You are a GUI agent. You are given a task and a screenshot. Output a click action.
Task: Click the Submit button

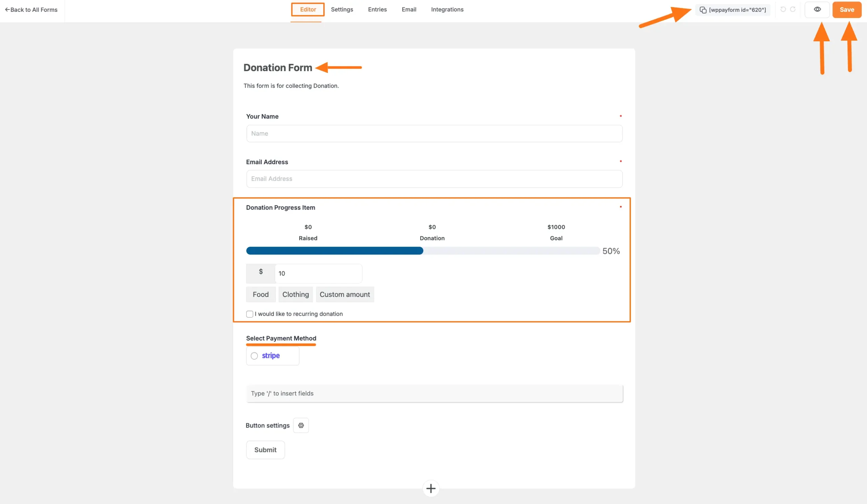click(x=265, y=450)
